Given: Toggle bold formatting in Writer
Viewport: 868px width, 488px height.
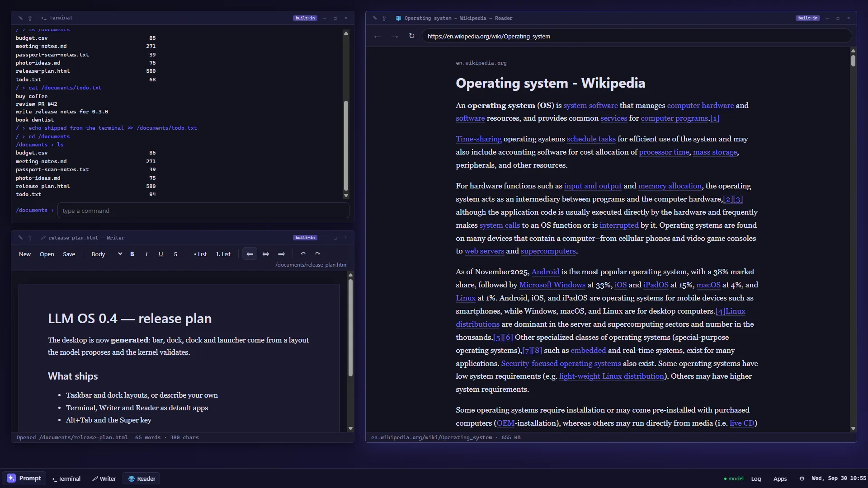Looking at the screenshot, I should click(x=132, y=254).
